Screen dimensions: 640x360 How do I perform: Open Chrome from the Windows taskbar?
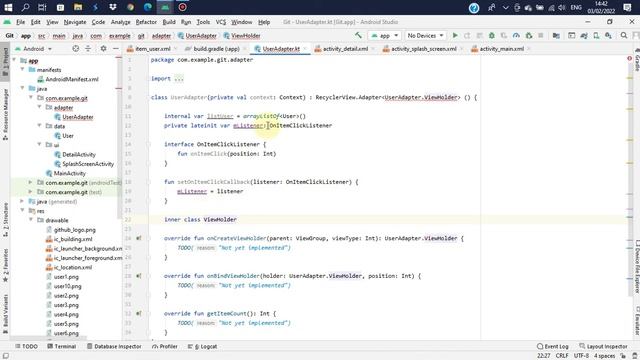coord(130,7)
